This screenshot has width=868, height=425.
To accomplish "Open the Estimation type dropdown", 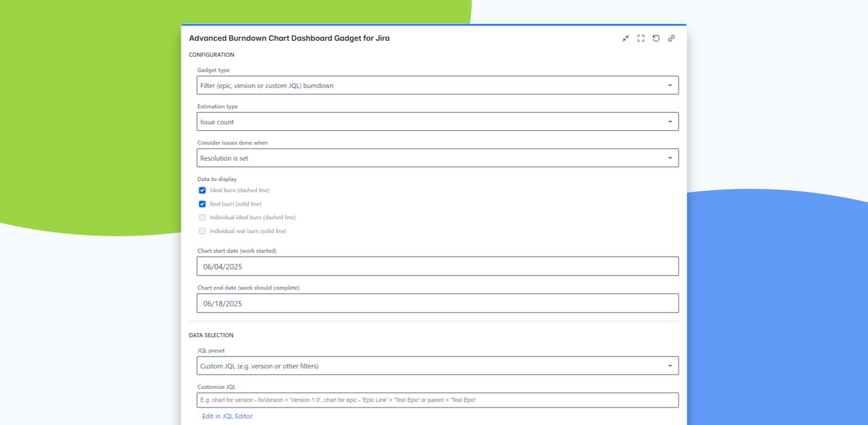I will coord(438,122).
